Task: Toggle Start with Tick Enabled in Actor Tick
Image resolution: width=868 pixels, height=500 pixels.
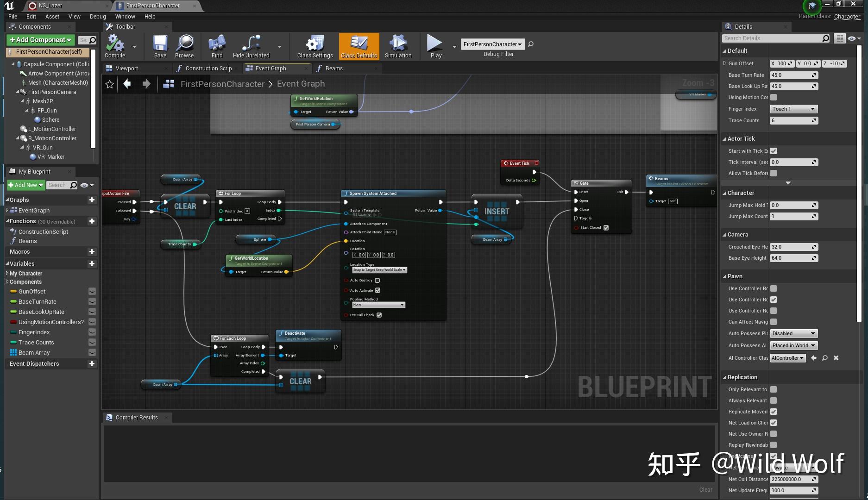Action: pyautogui.click(x=774, y=150)
